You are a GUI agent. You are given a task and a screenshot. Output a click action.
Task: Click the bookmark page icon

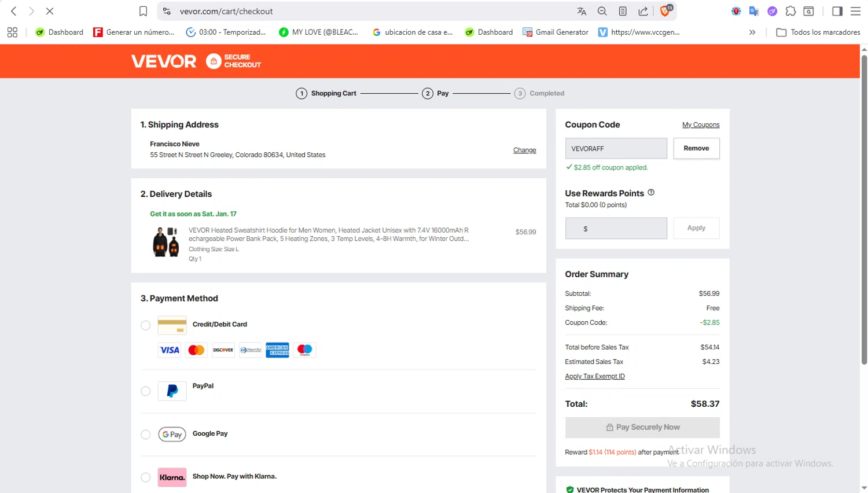143,11
